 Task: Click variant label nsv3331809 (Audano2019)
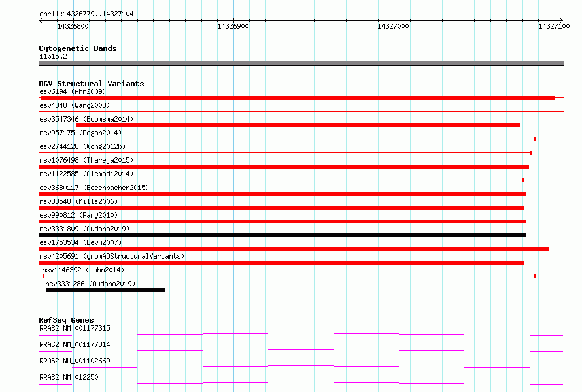pyautogui.click(x=84, y=229)
